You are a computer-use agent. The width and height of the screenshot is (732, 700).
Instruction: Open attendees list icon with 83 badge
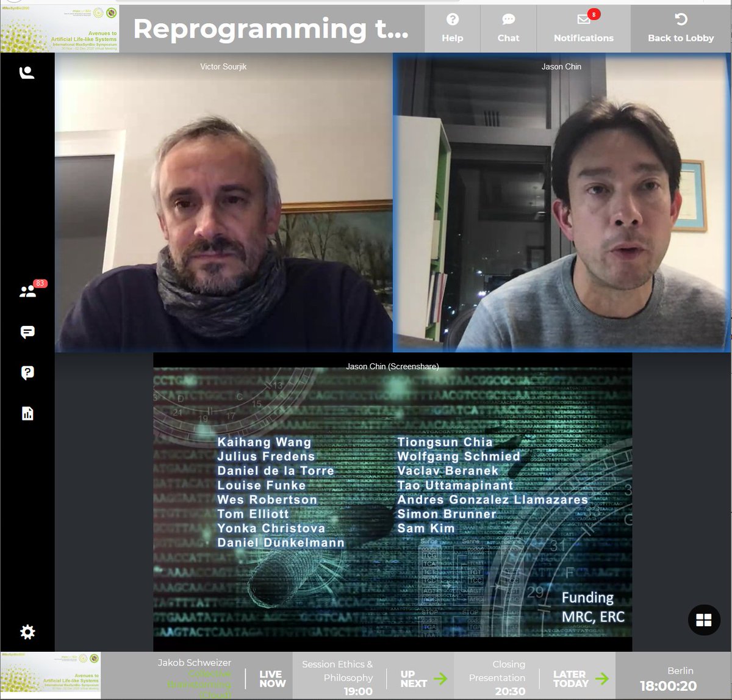pyautogui.click(x=27, y=291)
